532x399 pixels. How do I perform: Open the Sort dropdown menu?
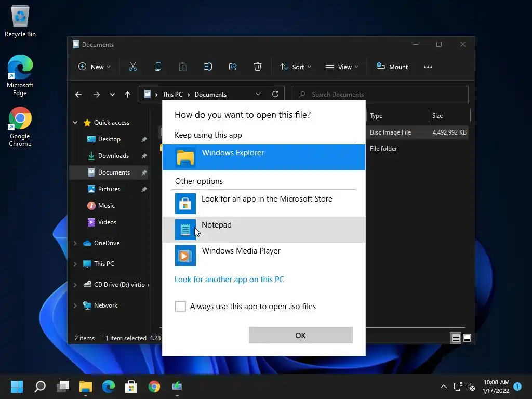295,67
